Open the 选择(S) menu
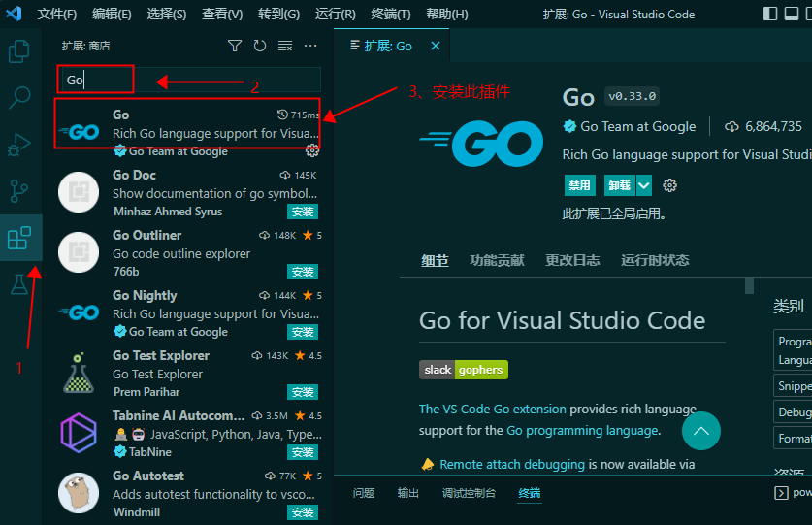Image resolution: width=812 pixels, height=525 pixels. (167, 14)
